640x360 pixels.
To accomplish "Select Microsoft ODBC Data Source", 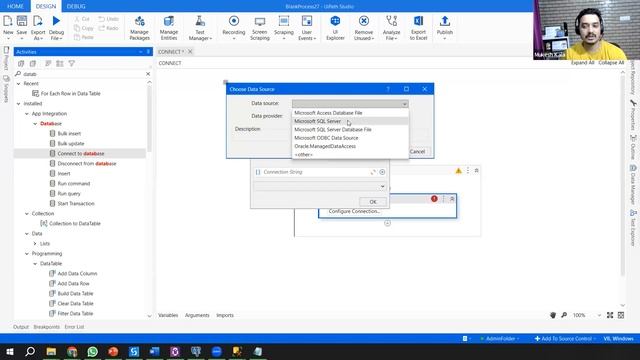I will pyautogui.click(x=350, y=138).
